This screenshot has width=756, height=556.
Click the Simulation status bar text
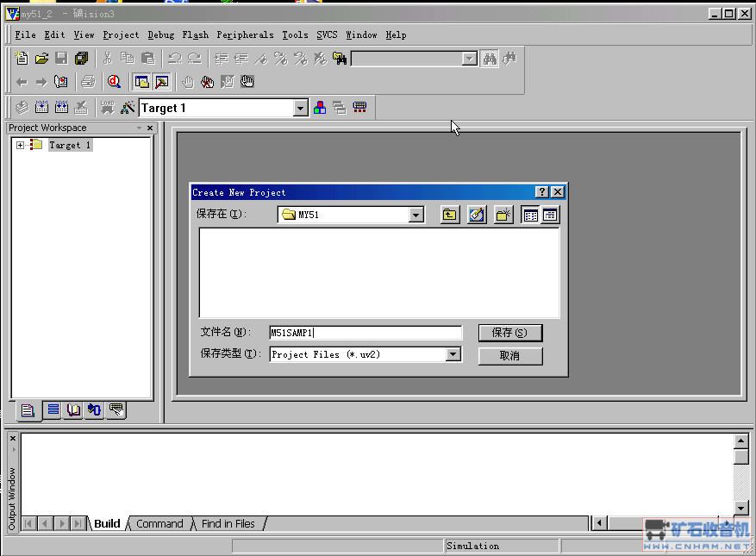[472, 546]
